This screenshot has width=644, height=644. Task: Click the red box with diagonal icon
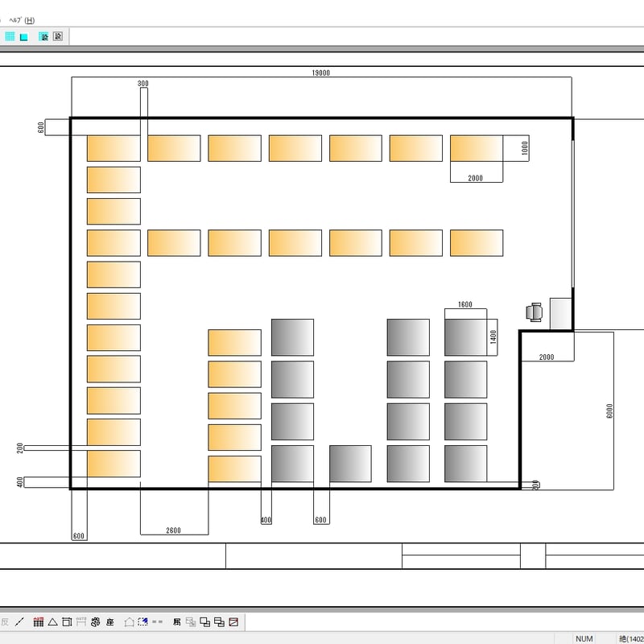pos(233,621)
